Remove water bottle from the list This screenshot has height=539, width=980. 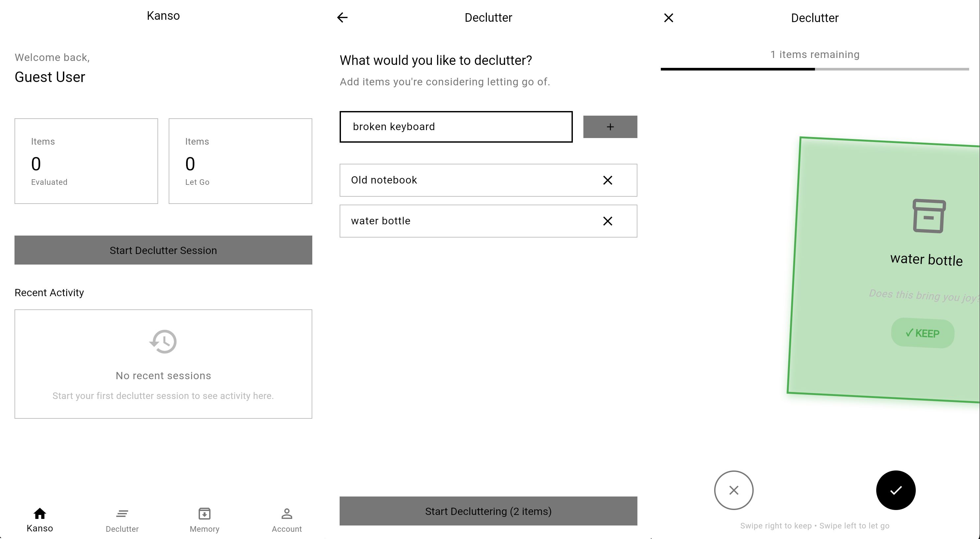coord(607,221)
